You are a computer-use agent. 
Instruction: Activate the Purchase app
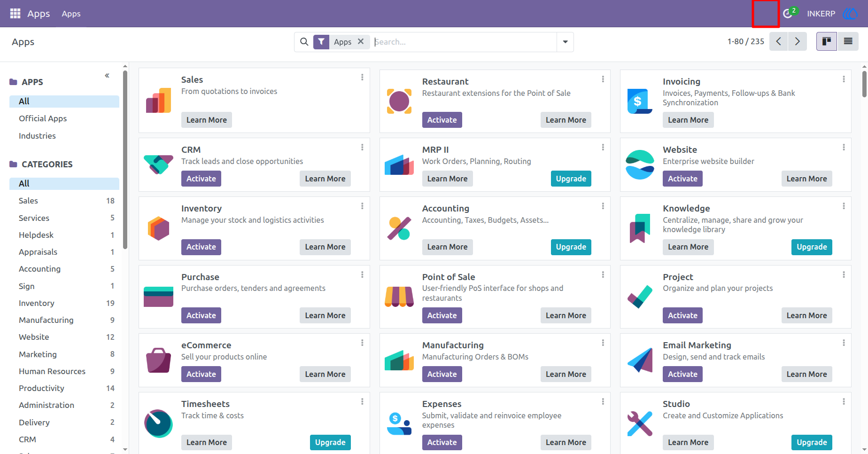201,315
